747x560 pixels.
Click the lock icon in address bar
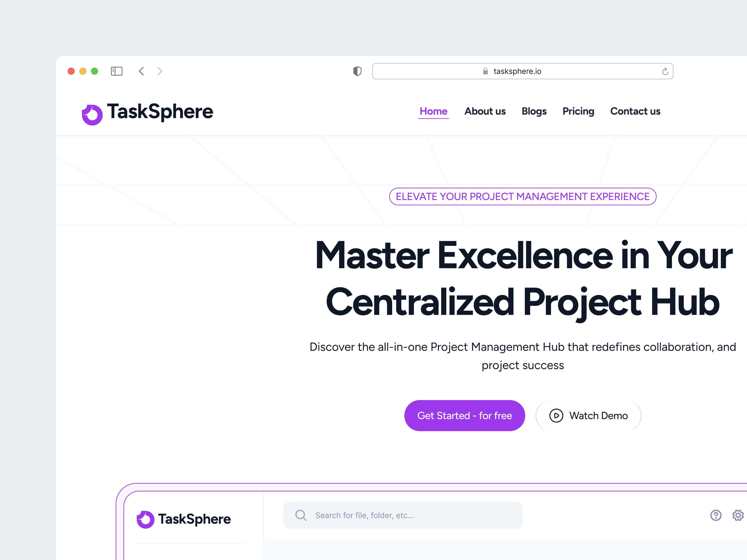(485, 71)
